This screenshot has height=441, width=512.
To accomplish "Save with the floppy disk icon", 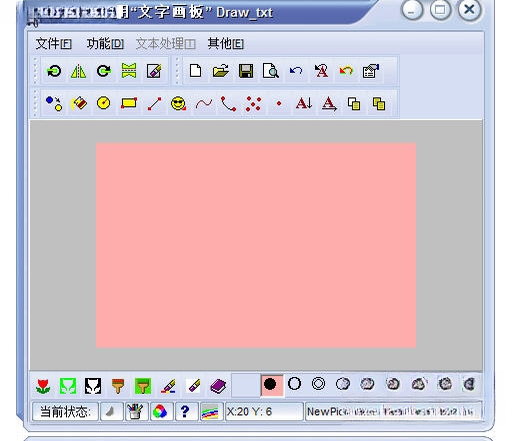I will coord(246,71).
